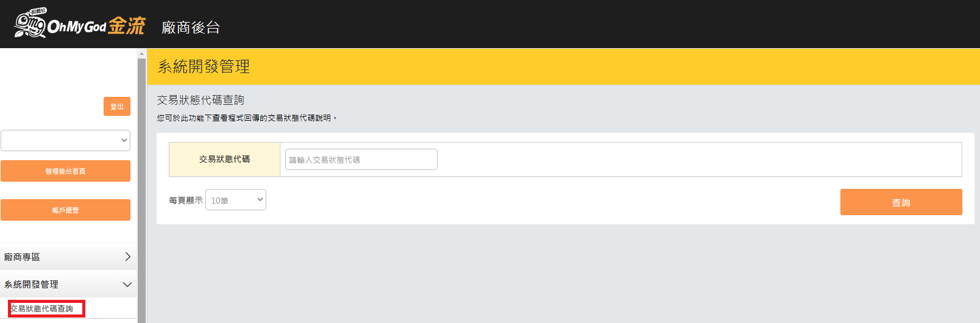This screenshot has width=980, height=323.
Task: Click the 金流 text in the logo
Action: [127, 26]
